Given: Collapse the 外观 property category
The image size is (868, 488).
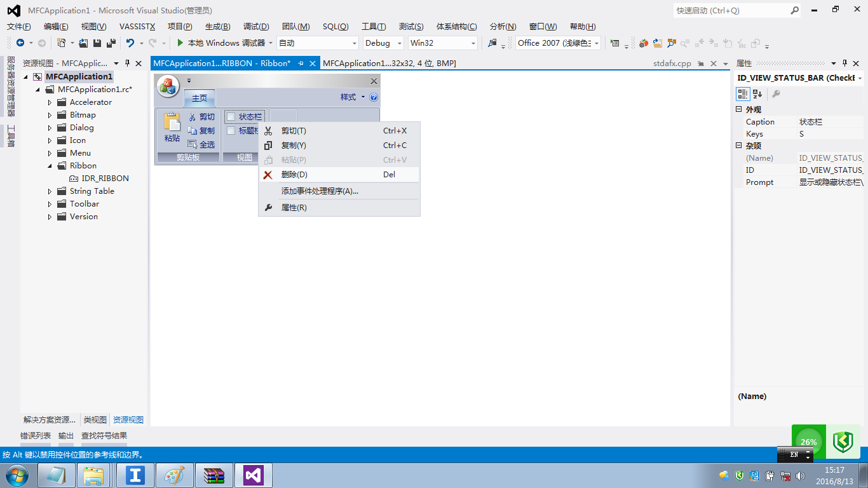Looking at the screenshot, I should 739,109.
